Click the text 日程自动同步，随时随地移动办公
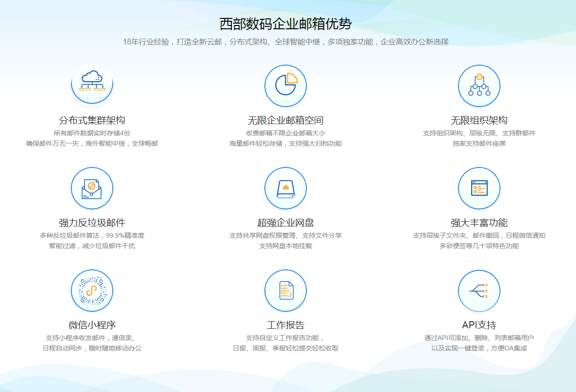Image resolution: width=576 pixels, height=392 pixels. pos(92,348)
